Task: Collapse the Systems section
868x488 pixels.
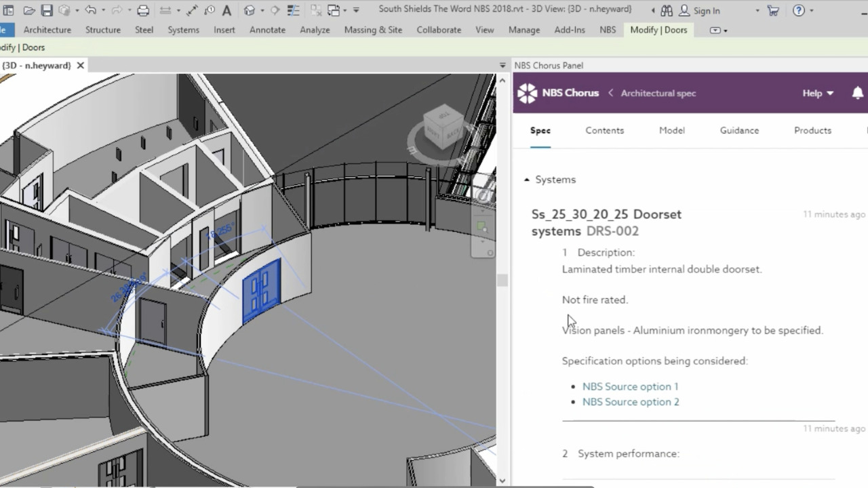Action: pos(527,180)
